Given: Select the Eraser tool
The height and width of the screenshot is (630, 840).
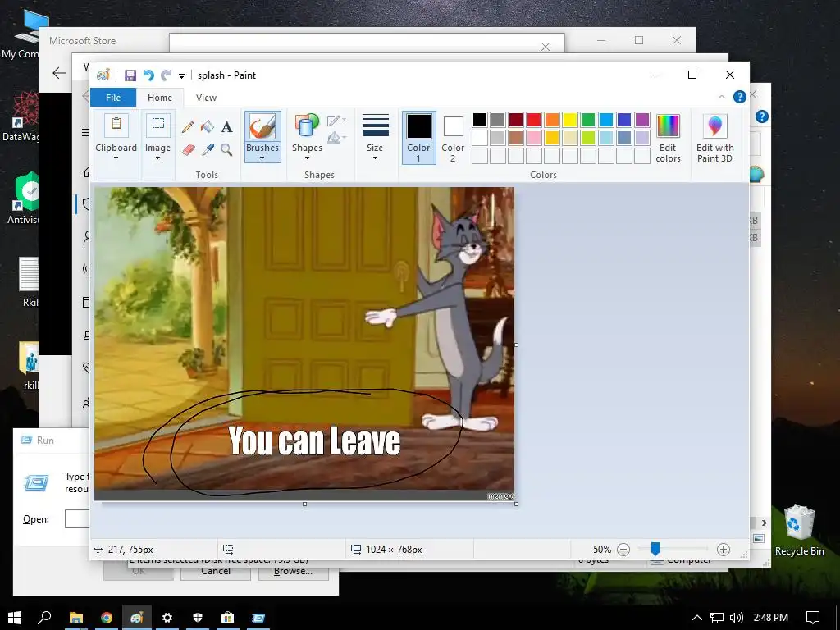Looking at the screenshot, I should pyautogui.click(x=188, y=149).
